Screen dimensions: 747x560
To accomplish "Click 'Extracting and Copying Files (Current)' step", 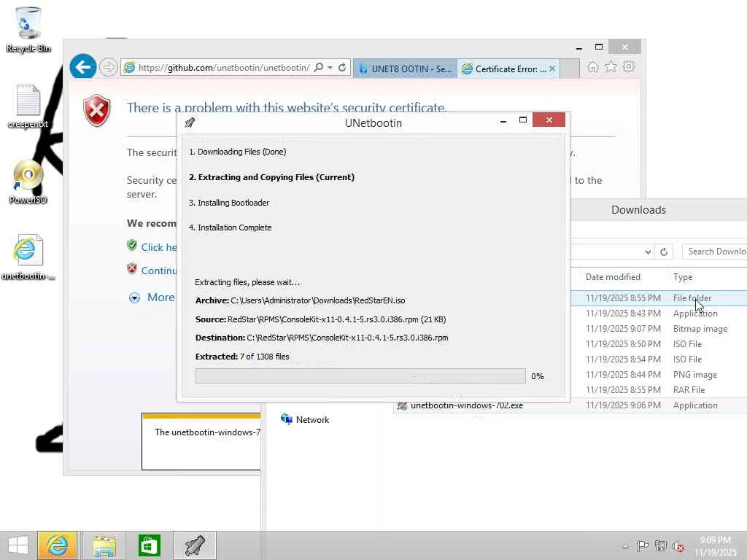I will (271, 177).
